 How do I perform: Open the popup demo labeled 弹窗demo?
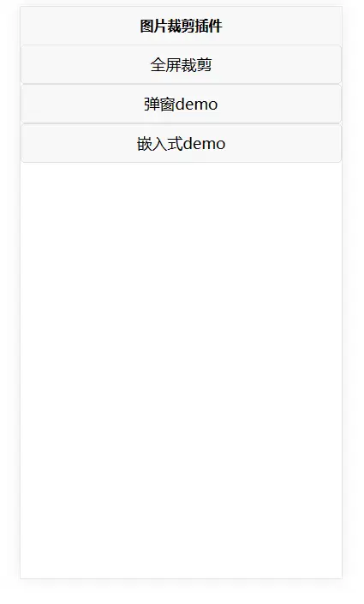click(x=181, y=104)
